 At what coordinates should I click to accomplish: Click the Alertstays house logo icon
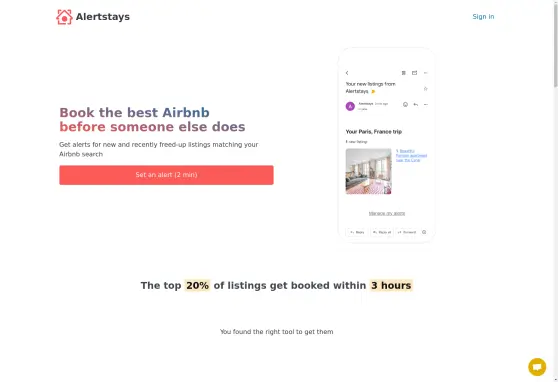(x=64, y=17)
